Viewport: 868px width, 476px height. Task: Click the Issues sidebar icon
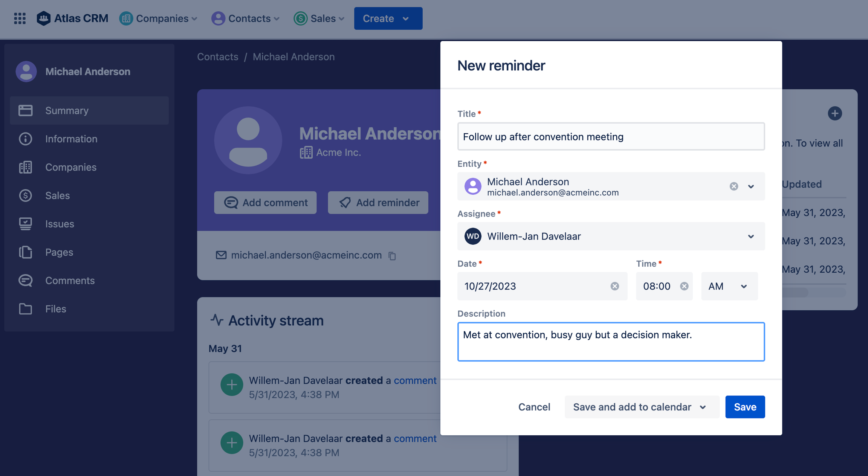[x=25, y=224]
